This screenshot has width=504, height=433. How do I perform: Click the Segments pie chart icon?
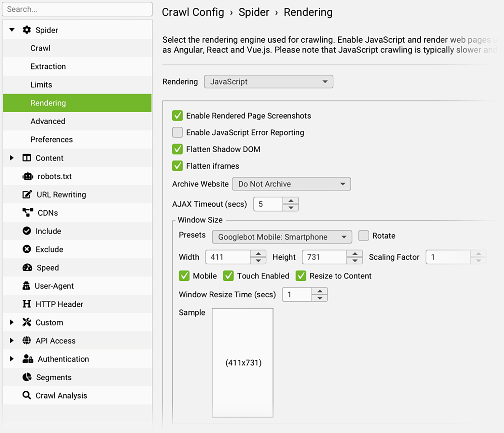point(27,377)
